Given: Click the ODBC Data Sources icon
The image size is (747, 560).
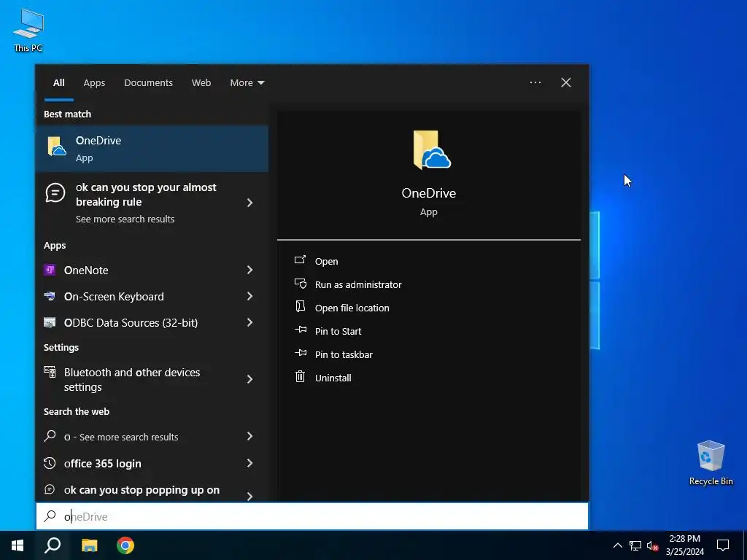Looking at the screenshot, I should coord(50,322).
